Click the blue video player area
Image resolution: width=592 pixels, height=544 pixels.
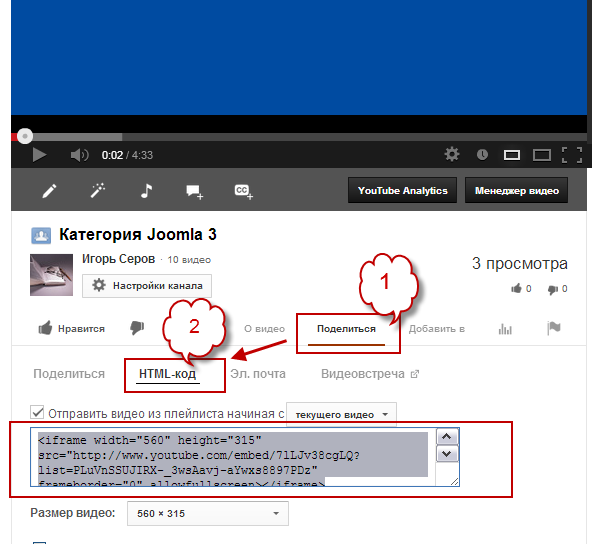(x=299, y=57)
